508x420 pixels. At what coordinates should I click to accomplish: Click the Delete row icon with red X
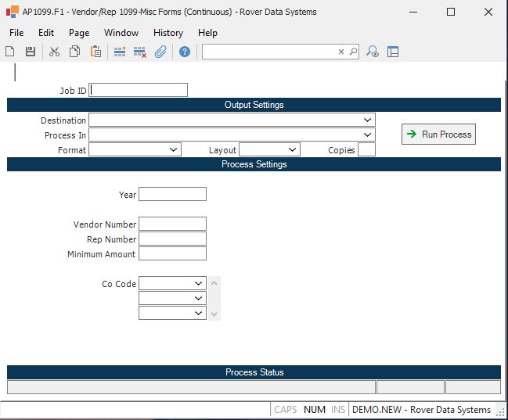point(140,52)
